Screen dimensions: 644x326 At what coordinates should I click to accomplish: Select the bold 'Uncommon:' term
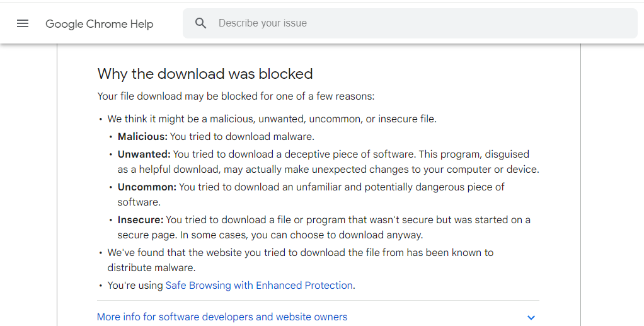(x=147, y=187)
